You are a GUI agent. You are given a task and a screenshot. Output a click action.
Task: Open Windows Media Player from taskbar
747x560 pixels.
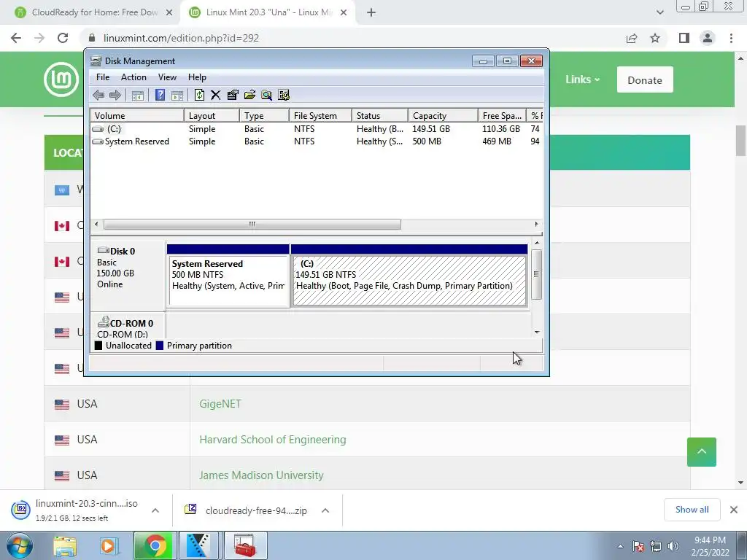(x=109, y=545)
